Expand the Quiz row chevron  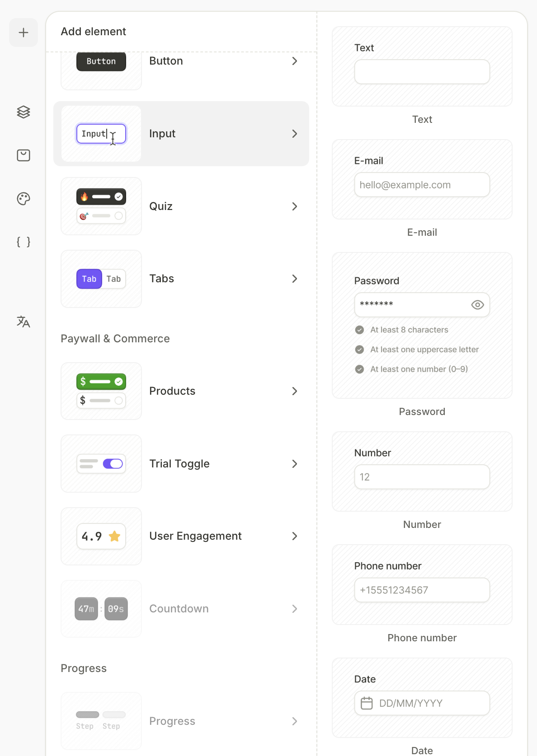click(x=295, y=206)
